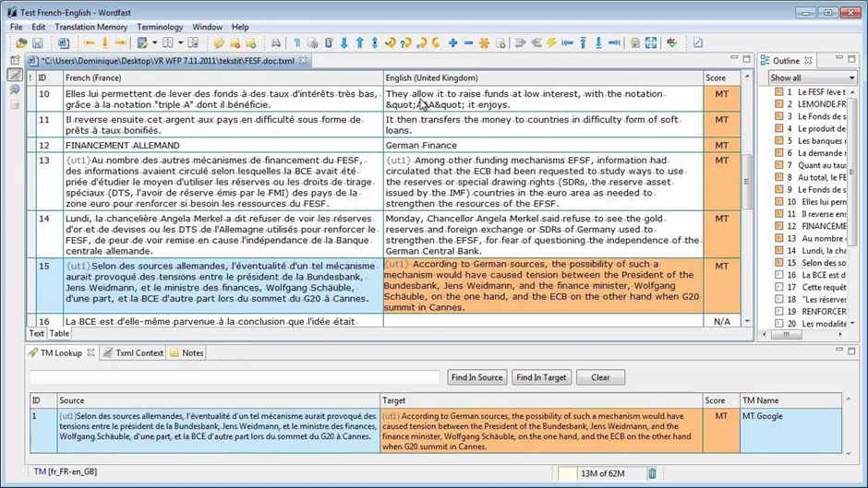The image size is (868, 488).
Task: Click the orange checkmark arrow toolbar icon
Action: (391, 43)
